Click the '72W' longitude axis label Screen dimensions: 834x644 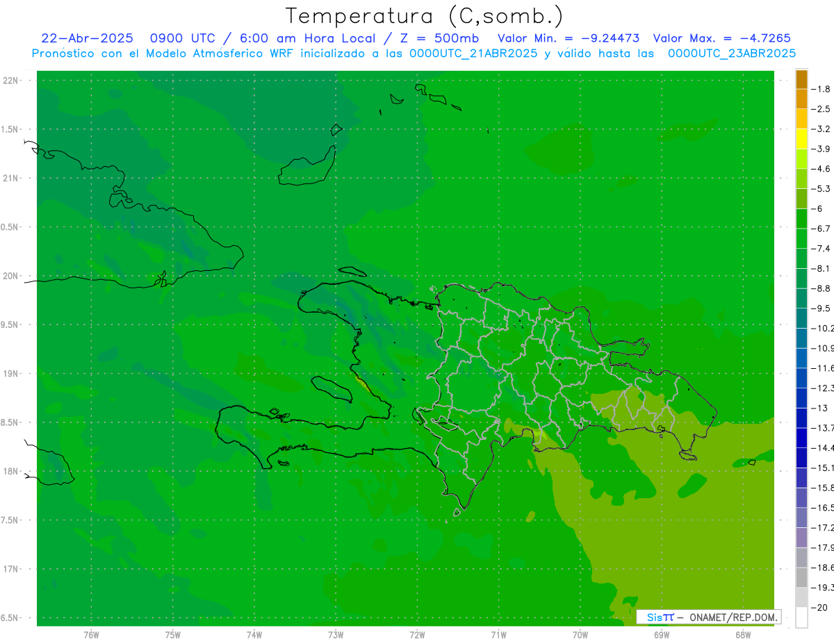point(417,634)
